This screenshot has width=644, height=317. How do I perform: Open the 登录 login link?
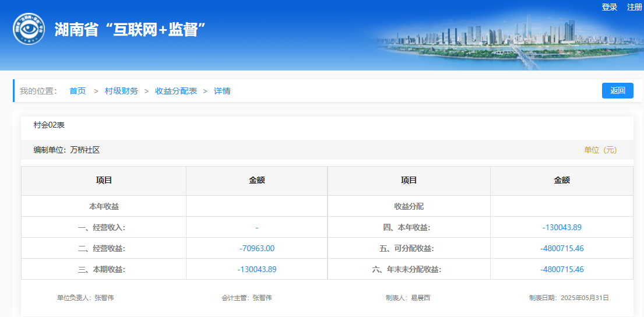(610, 7)
